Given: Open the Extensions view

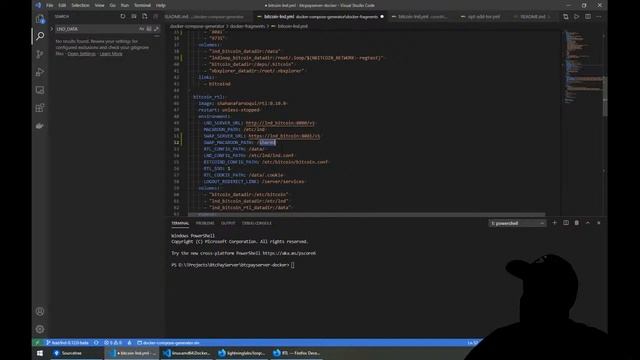Looking at the screenshot, I should pos(40,108).
